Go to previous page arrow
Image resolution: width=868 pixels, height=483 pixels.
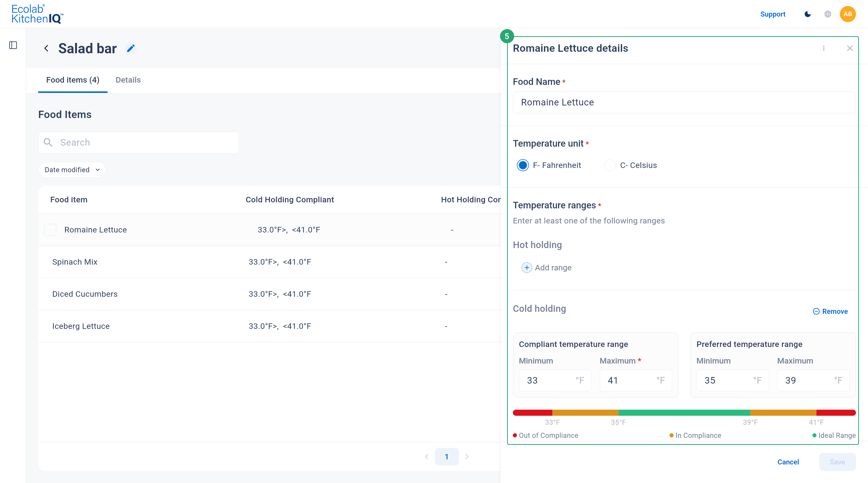click(x=427, y=457)
